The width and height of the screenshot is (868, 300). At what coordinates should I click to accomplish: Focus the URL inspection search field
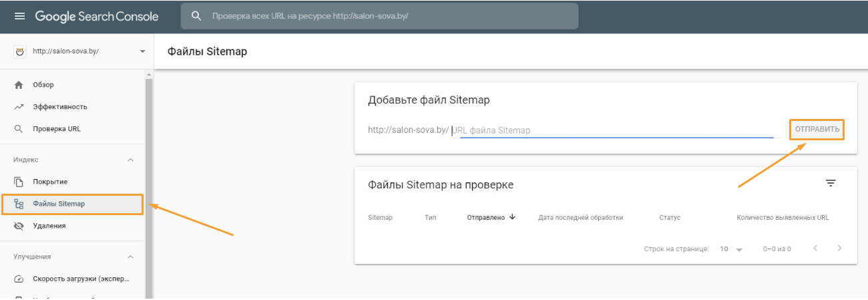tap(379, 16)
